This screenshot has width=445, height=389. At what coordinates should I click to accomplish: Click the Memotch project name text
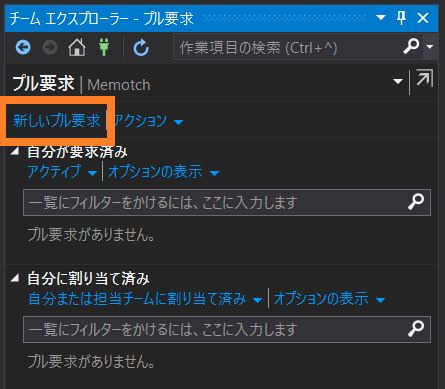point(119,85)
